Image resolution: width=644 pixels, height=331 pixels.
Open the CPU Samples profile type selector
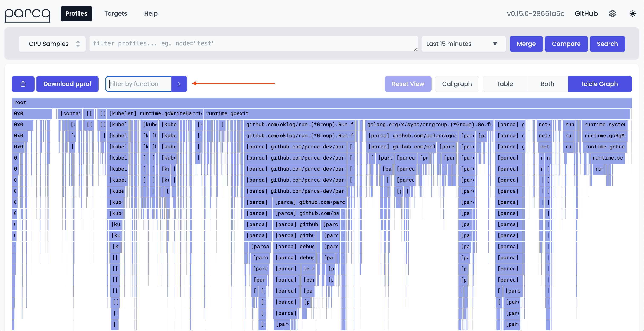pyautogui.click(x=52, y=44)
